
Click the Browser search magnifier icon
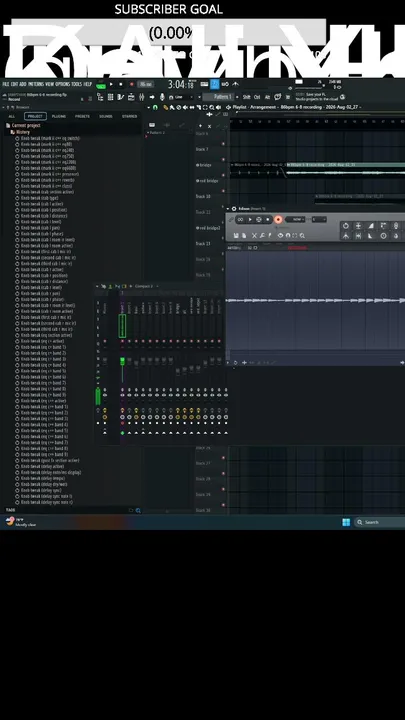point(138,511)
